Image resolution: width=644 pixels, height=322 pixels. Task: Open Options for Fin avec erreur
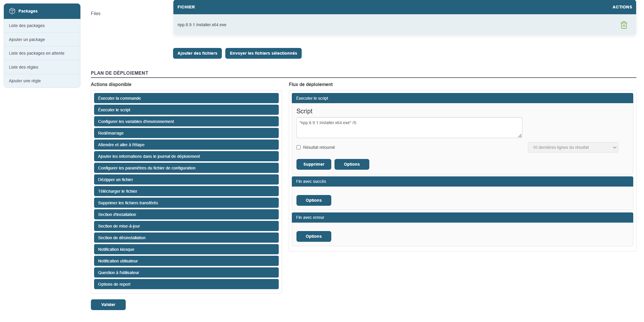(314, 236)
